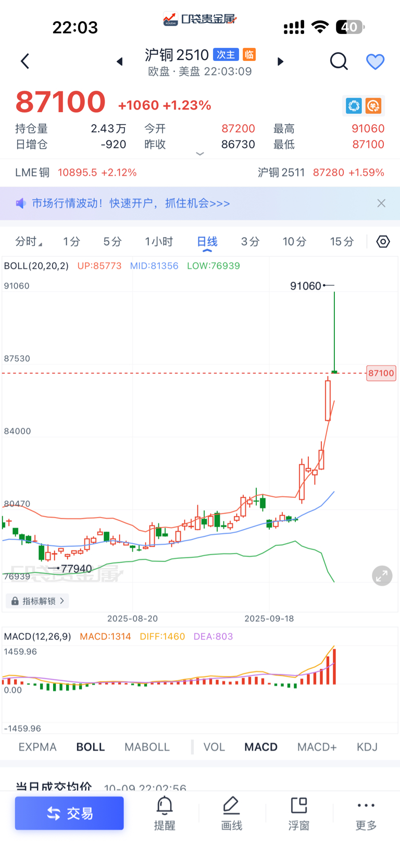Image resolution: width=400 pixels, height=868 pixels.
Task: Open search with the magnifier icon
Action: (339, 61)
